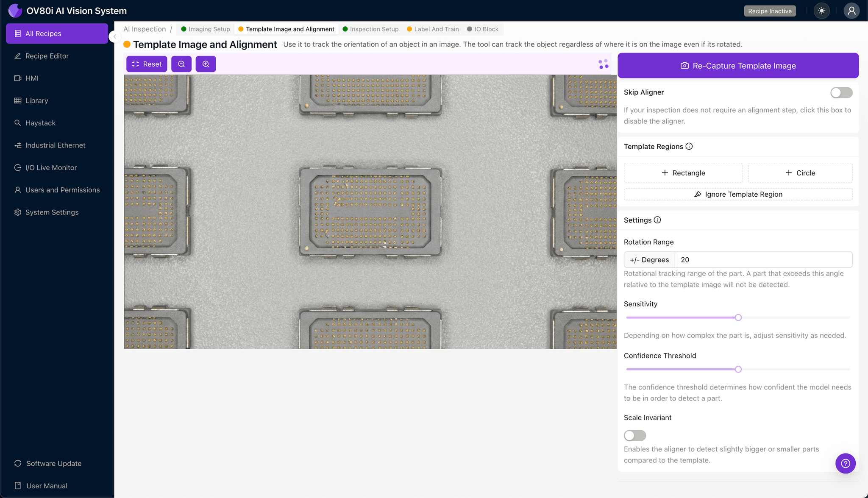868x498 pixels.
Task: Open the Library panel in the sidebar
Action: coord(36,100)
